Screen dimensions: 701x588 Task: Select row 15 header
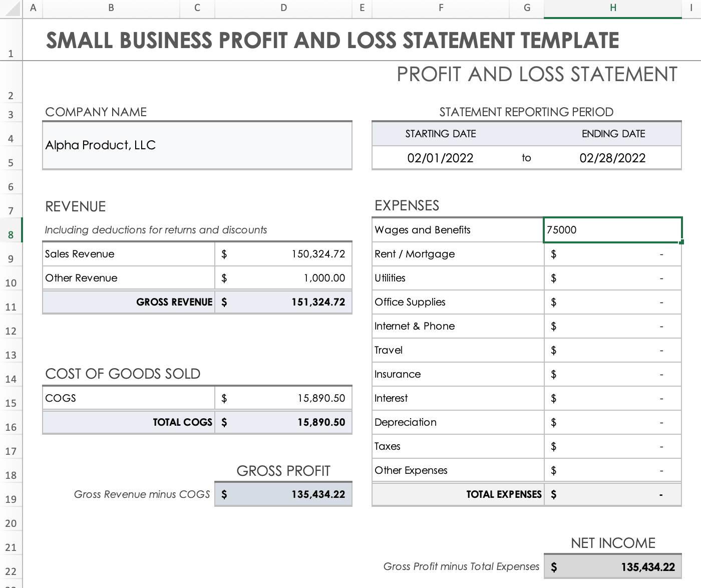coord(11,403)
